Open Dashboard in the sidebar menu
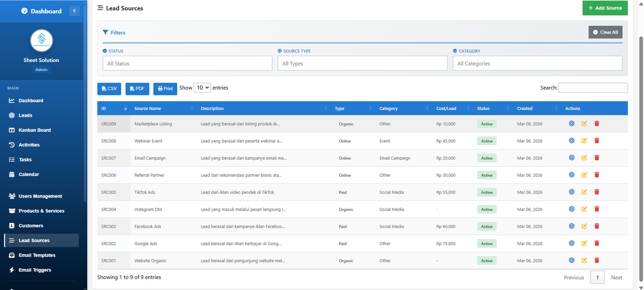 (41, 101)
